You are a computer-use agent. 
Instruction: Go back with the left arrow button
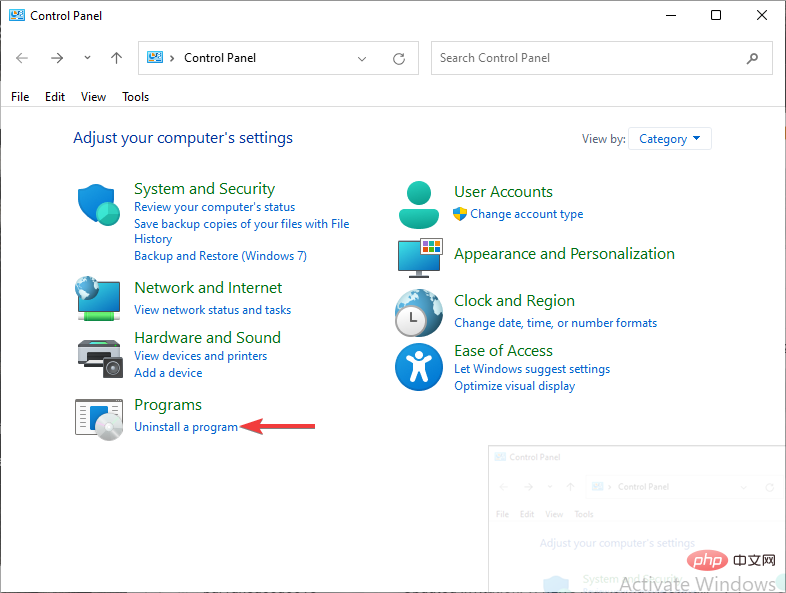(22, 58)
